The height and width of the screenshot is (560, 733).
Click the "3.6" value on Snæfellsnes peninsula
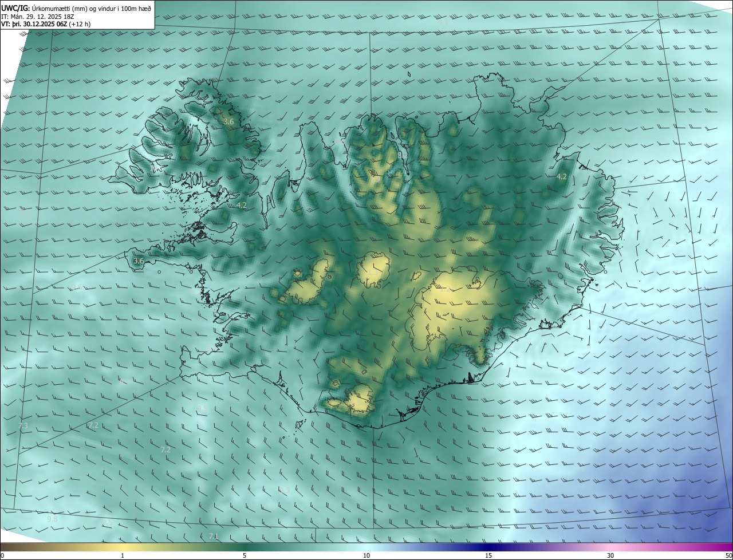[139, 261]
